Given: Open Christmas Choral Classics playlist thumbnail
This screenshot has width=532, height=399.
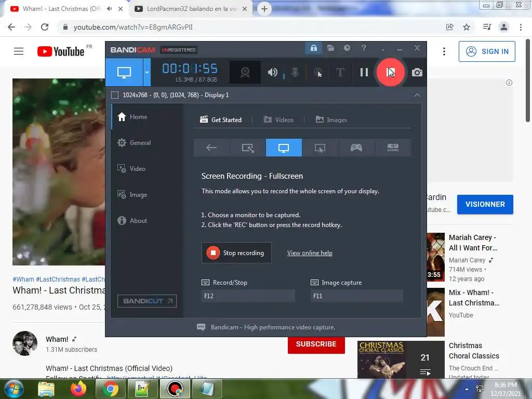Looking at the screenshot, I should click(401, 360).
